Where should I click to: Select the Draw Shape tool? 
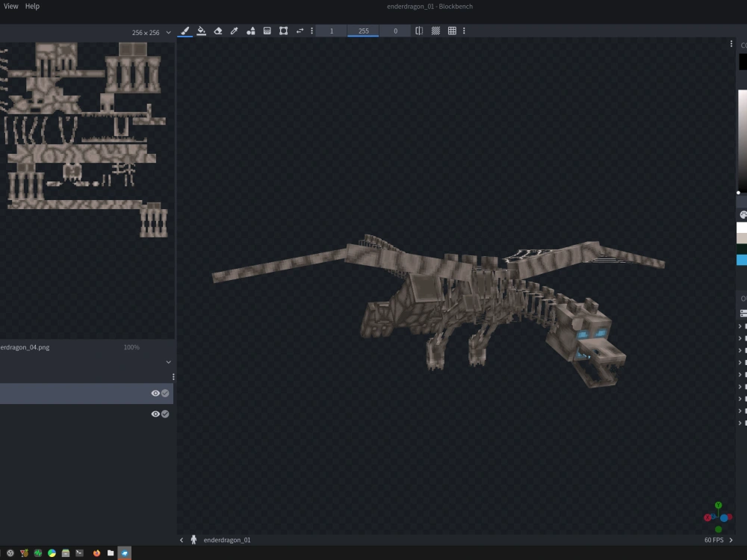pos(251,31)
